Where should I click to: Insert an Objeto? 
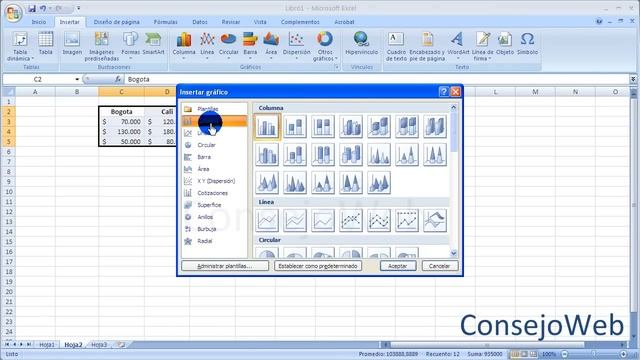[x=505, y=44]
